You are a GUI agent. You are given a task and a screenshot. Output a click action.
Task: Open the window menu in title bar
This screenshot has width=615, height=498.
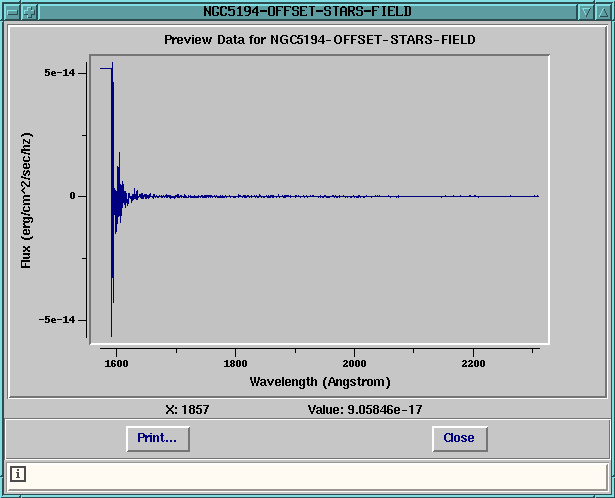click(10, 10)
